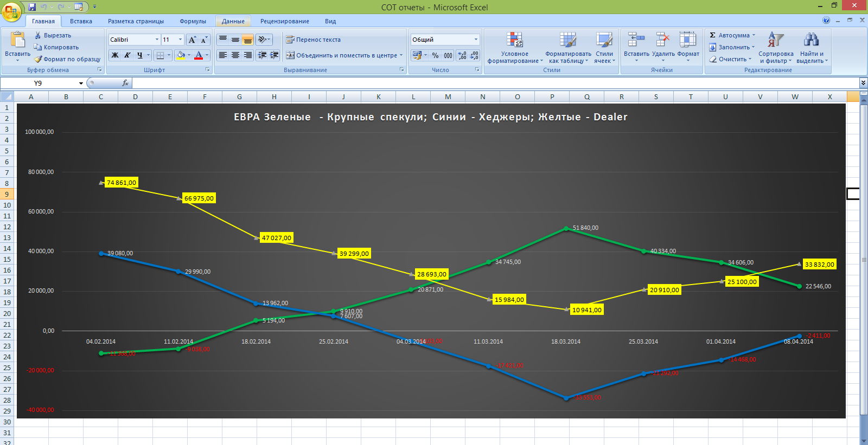Apply accounting currency number format
The width and height of the screenshot is (868, 445).
417,55
